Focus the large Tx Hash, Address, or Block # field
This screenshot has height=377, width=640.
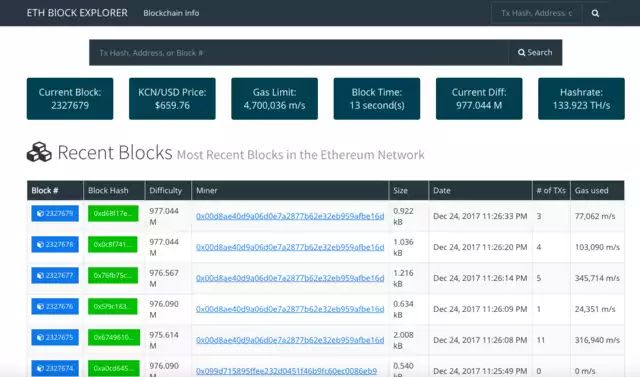299,53
